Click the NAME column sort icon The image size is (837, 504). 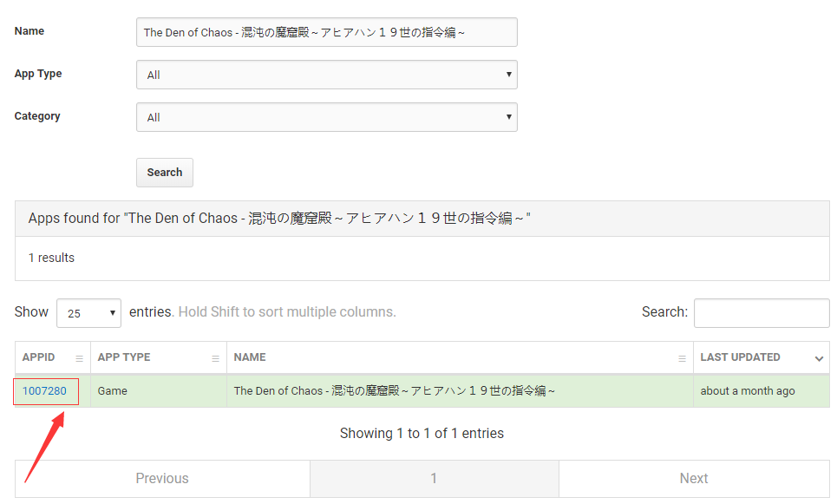[682, 358]
